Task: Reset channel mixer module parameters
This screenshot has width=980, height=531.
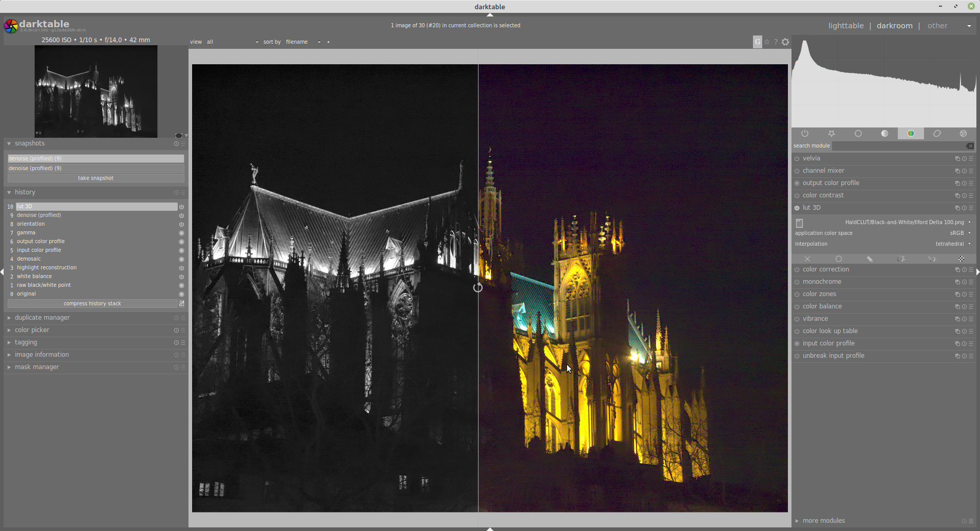Action: coord(964,171)
